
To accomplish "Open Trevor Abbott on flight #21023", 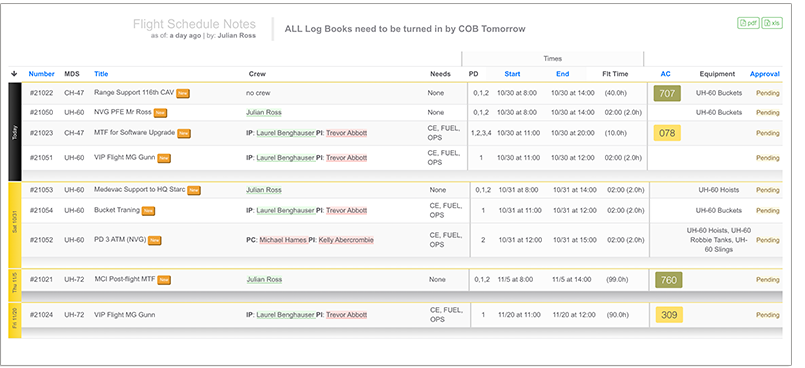I will pos(347,133).
